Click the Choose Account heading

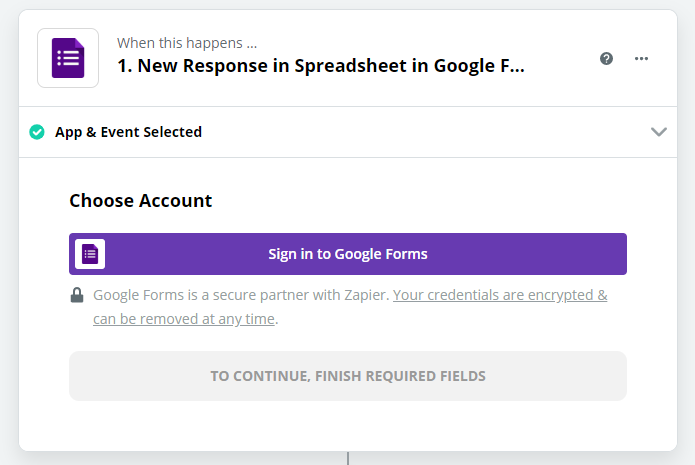pyautogui.click(x=141, y=200)
